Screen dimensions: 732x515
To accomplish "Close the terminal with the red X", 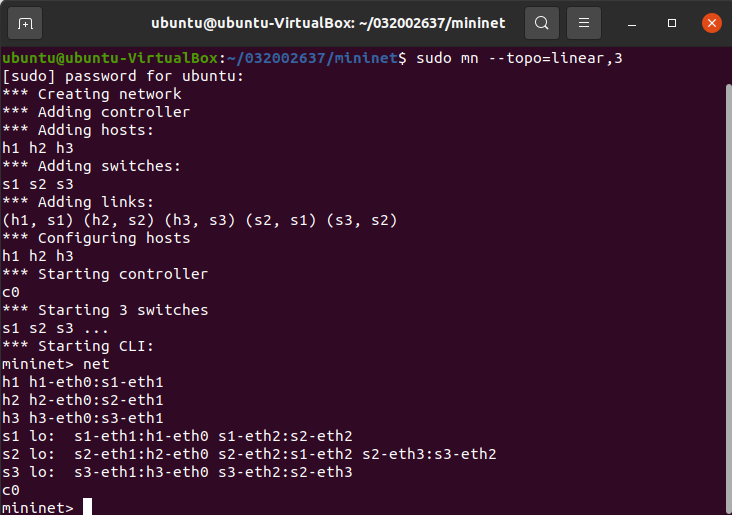I will 710,22.
